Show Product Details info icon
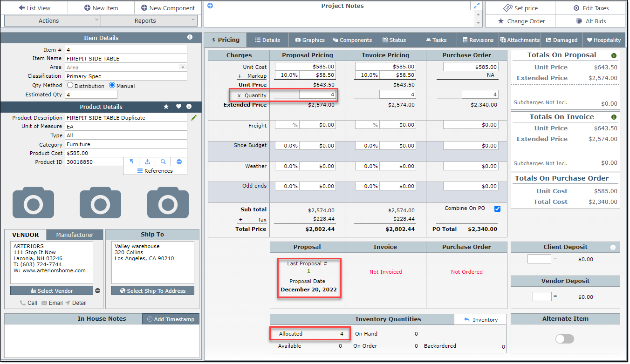Screen dimensions: 630x364 point(189,107)
